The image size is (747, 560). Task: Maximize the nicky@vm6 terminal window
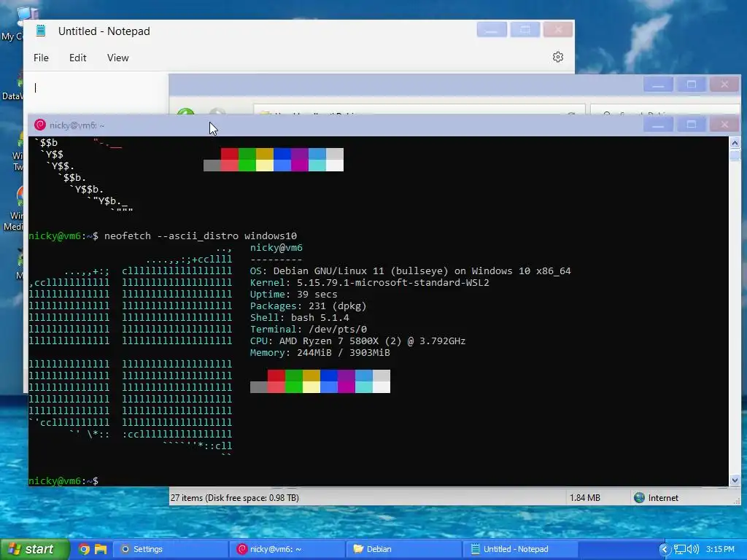(x=692, y=124)
